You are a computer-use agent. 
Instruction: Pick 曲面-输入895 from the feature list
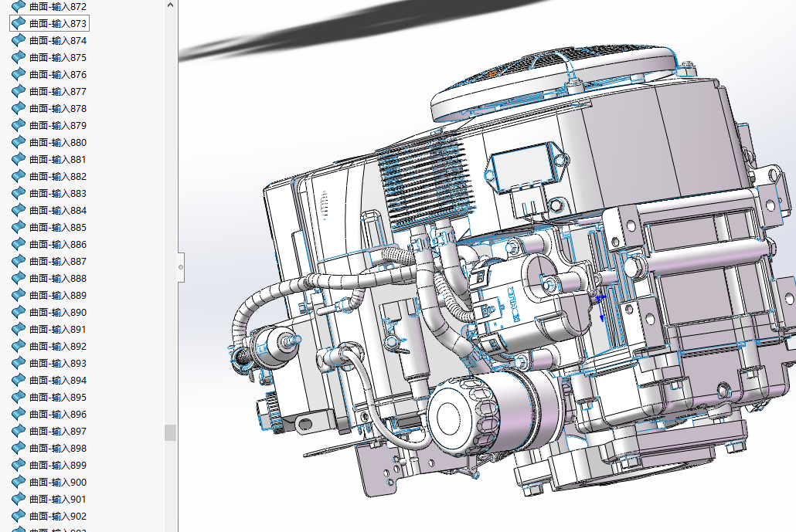tap(57, 397)
